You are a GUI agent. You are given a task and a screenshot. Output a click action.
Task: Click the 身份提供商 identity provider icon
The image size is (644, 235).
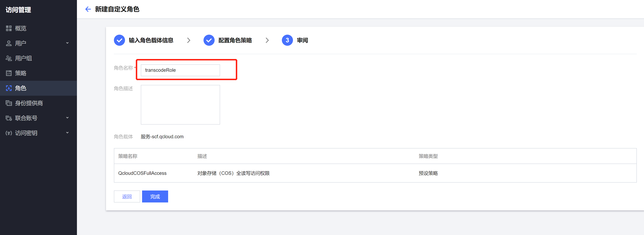[9, 103]
